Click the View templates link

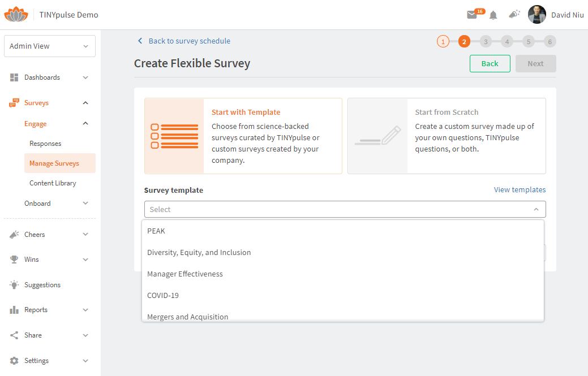tap(520, 189)
